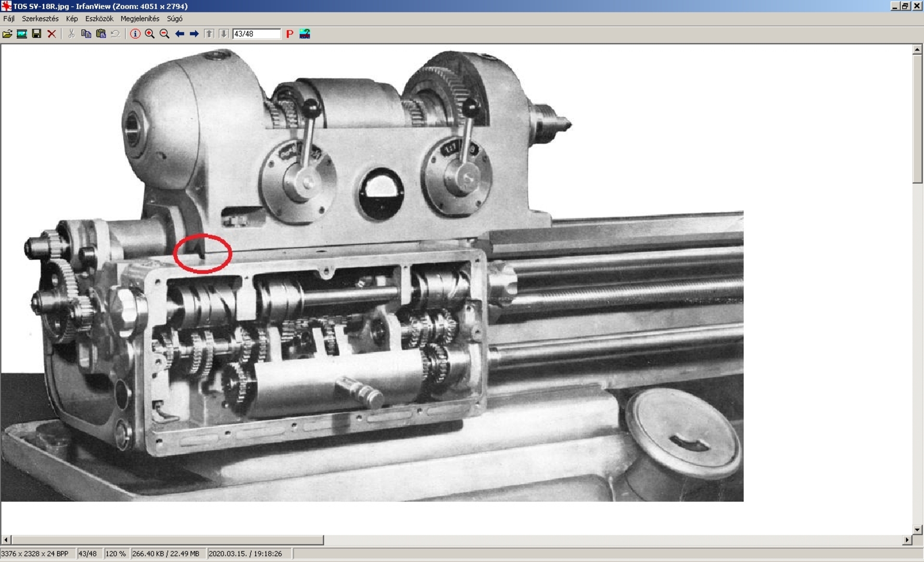The width and height of the screenshot is (924, 562).
Task: Paste from clipboard using toolbar icon
Action: pyautogui.click(x=101, y=34)
